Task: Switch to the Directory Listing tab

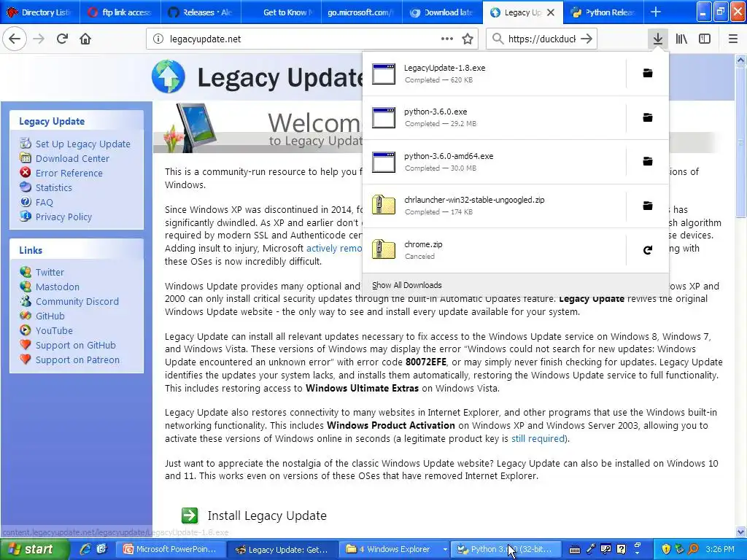Action: (x=40, y=12)
